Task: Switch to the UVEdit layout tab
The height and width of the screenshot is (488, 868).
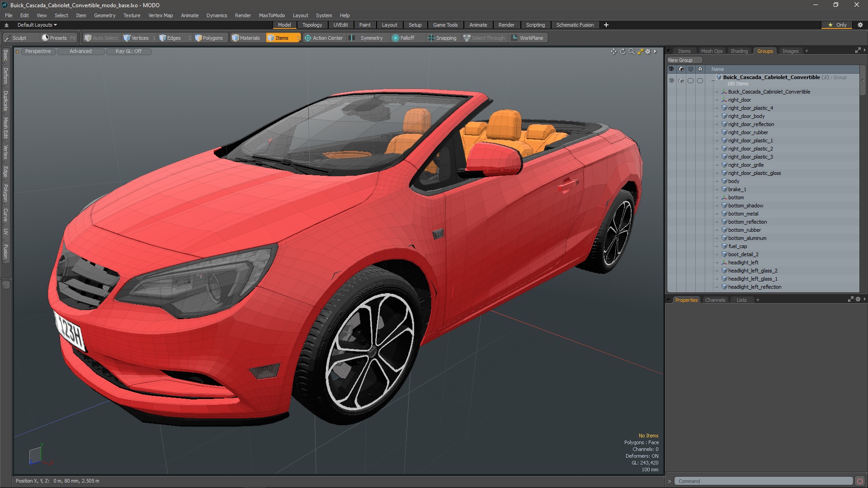Action: click(340, 25)
